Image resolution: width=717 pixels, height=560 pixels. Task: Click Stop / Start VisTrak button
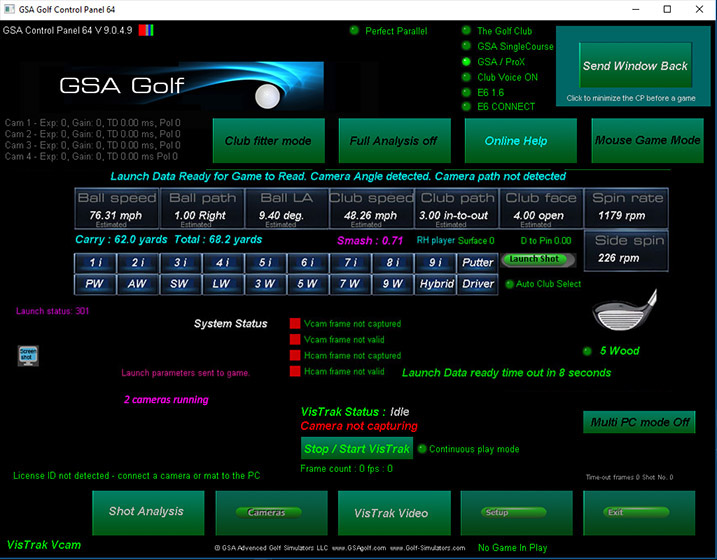point(356,448)
